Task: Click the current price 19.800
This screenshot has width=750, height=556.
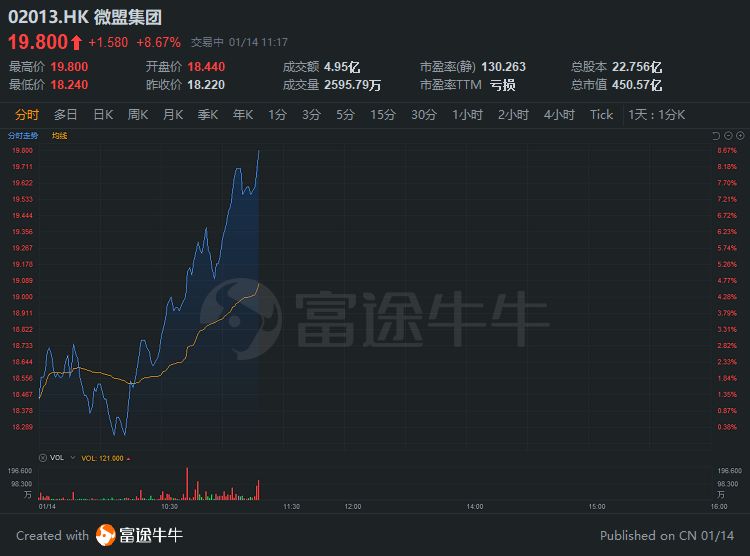Action: point(38,42)
